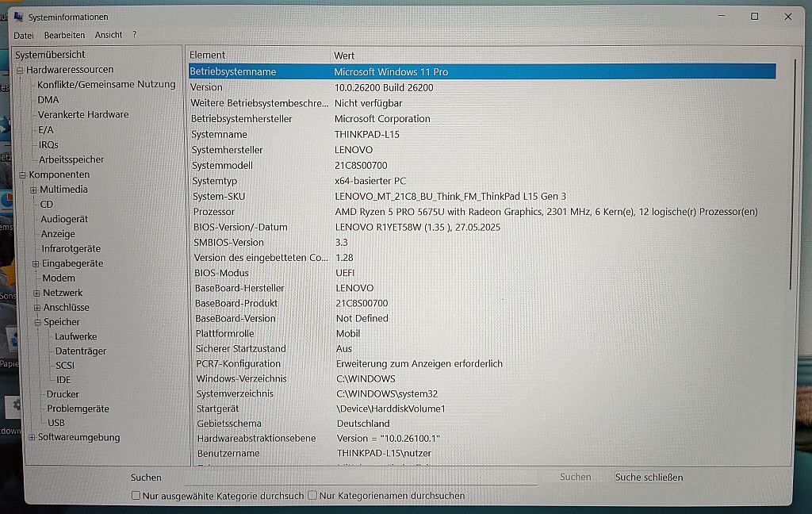This screenshot has height=514, width=812.
Task: Click the 'Suche schließen' button
Action: coord(649,478)
